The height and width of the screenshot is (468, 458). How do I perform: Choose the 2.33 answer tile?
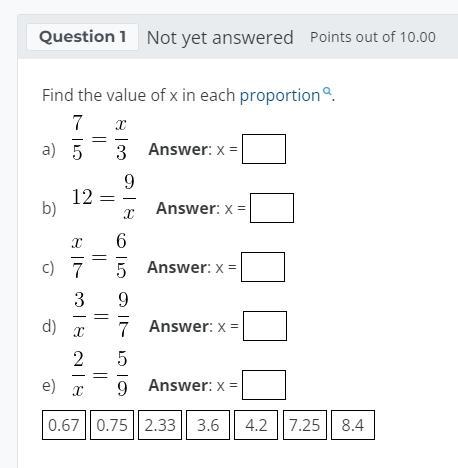coord(160,425)
